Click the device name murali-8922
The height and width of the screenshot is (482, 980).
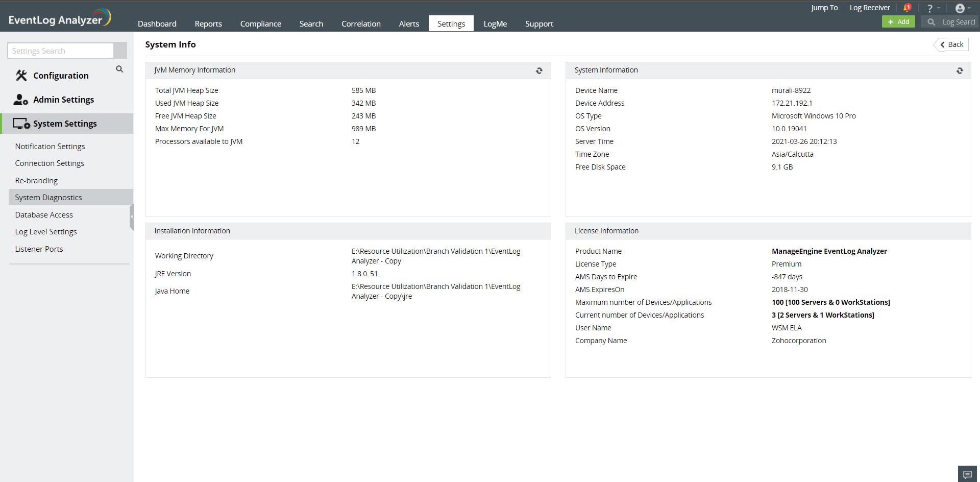pyautogui.click(x=791, y=90)
